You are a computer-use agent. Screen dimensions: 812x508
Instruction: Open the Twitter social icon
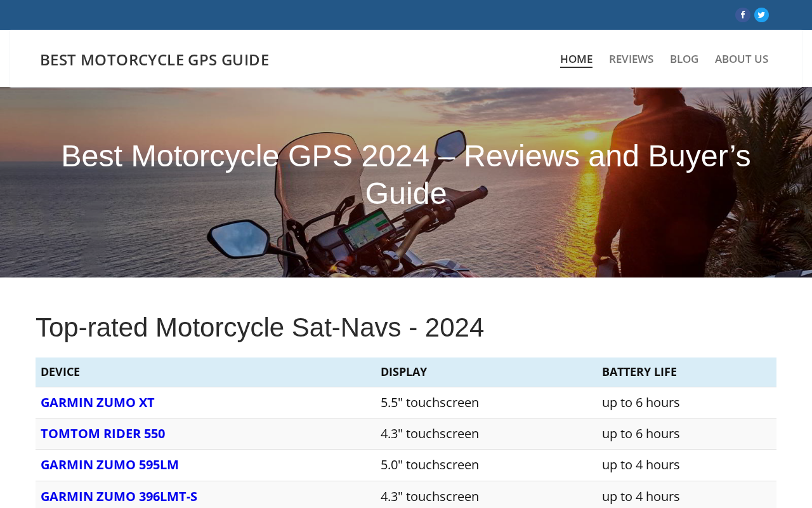(x=761, y=15)
